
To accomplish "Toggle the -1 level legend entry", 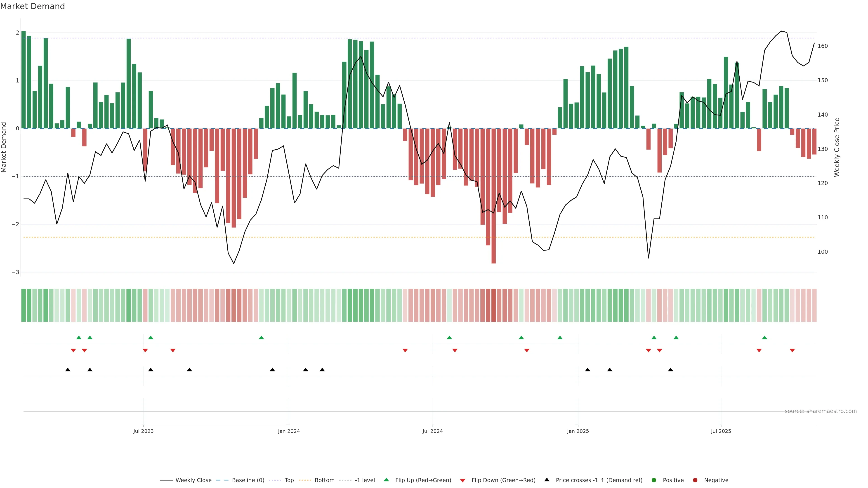I will click(x=365, y=480).
